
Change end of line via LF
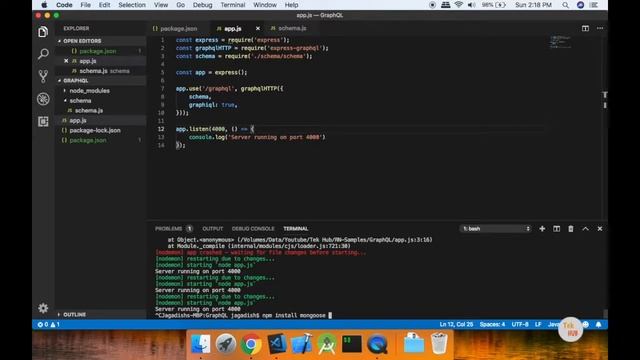(x=538, y=324)
